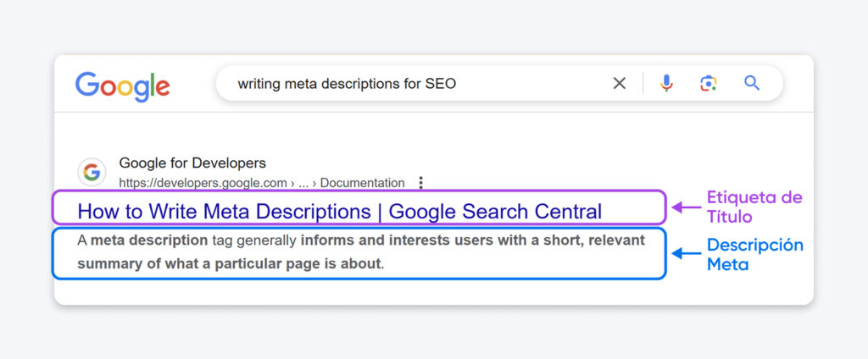Open Google Lens image search
This screenshot has width=868, height=359.
pos(708,83)
